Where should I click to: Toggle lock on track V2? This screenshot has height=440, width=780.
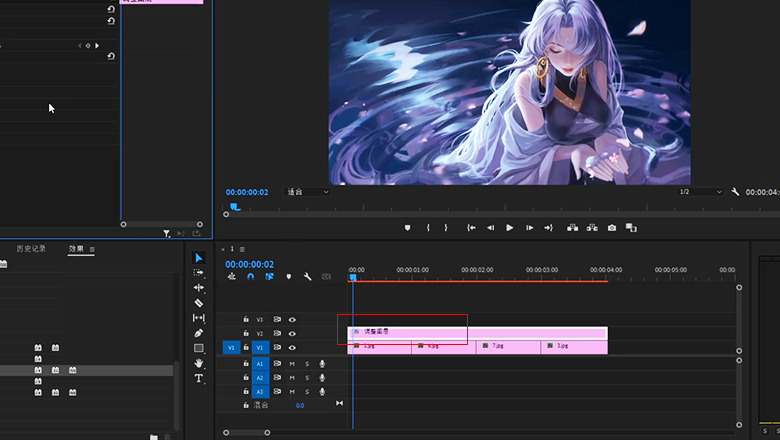(x=246, y=333)
